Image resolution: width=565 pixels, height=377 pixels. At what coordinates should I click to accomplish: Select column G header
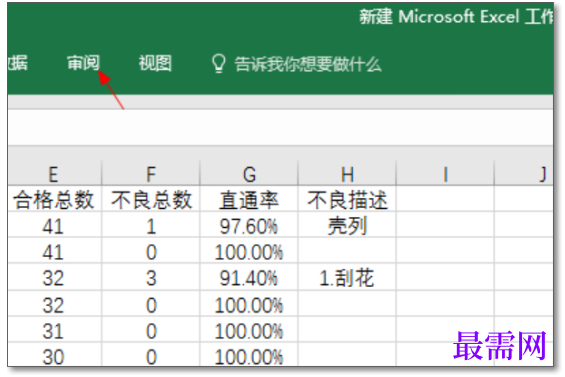[x=249, y=173]
